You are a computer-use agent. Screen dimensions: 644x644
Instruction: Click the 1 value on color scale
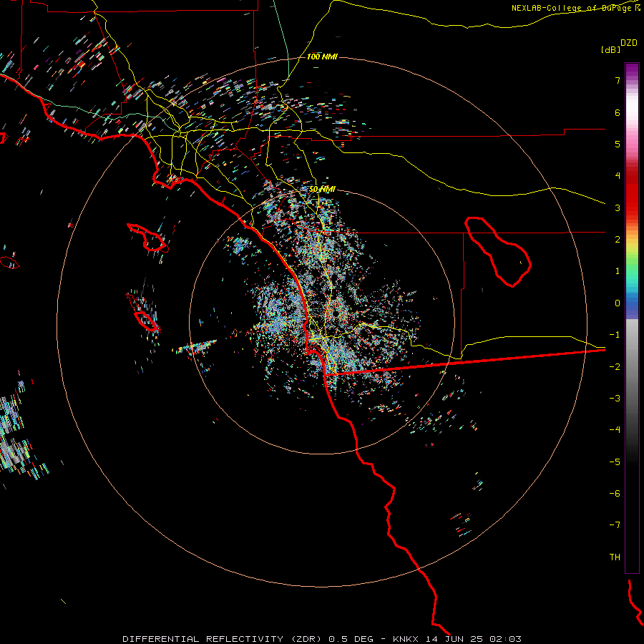click(x=618, y=271)
